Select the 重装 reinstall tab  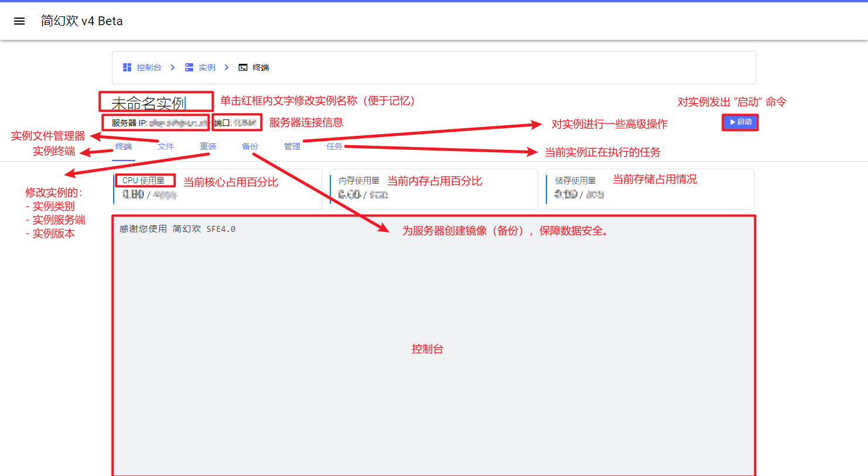pyautogui.click(x=208, y=146)
